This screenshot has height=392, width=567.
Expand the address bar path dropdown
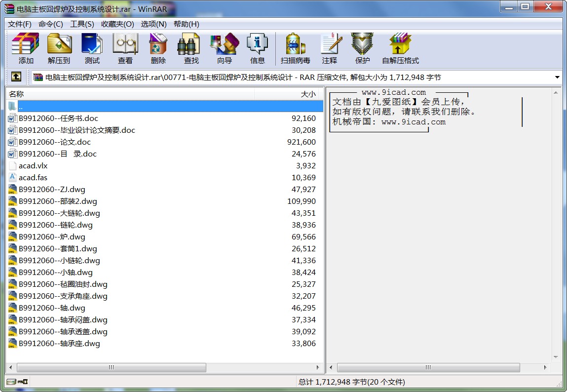pos(557,77)
